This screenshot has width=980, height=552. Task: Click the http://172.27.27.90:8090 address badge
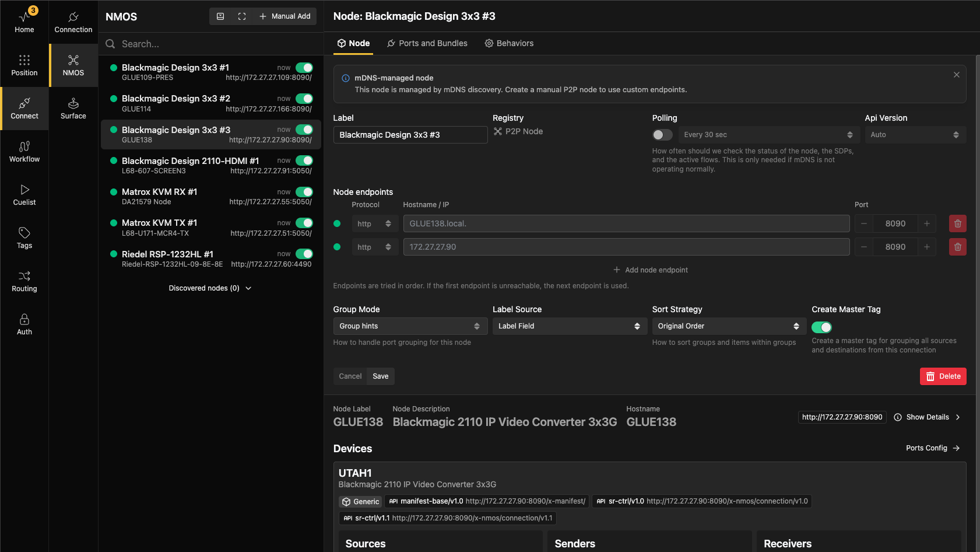pos(842,417)
